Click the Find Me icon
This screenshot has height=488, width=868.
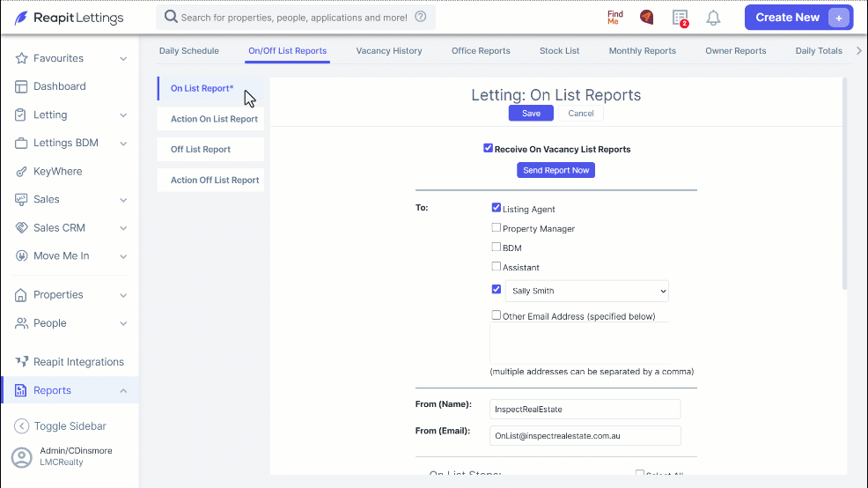(615, 18)
